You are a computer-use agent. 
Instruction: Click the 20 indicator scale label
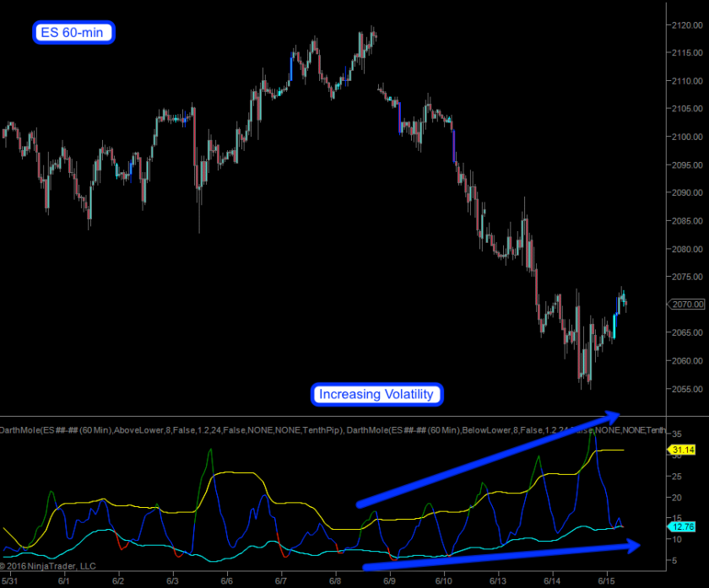[676, 498]
